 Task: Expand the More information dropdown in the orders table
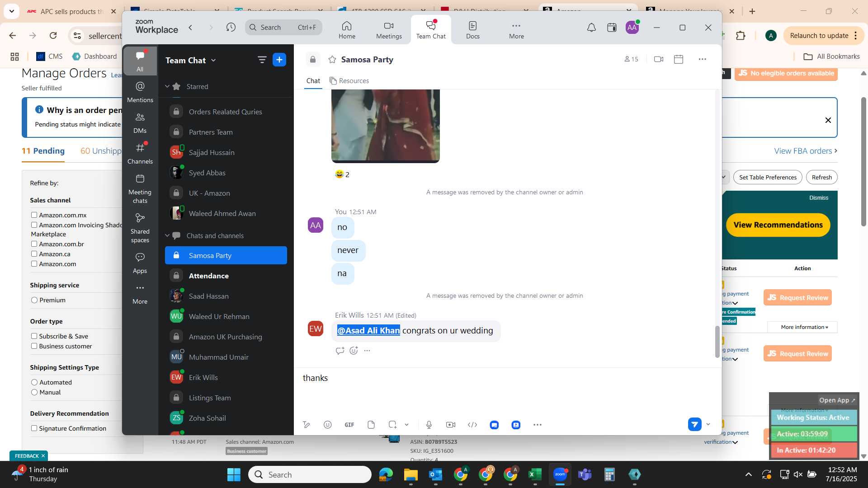[x=802, y=327]
